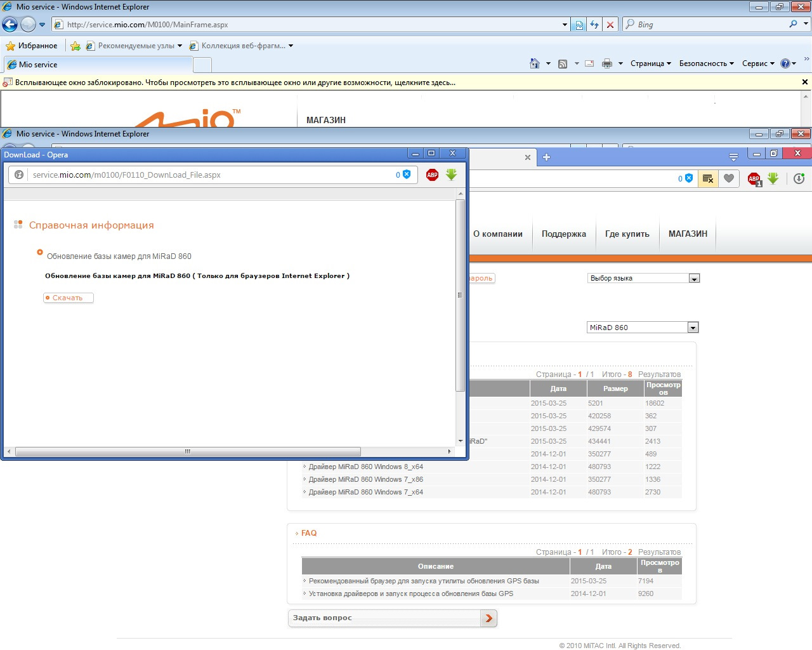Expand the Рекомендуемые узлы dropdown
Image resolution: width=812 pixels, height=650 pixels.
[180, 46]
